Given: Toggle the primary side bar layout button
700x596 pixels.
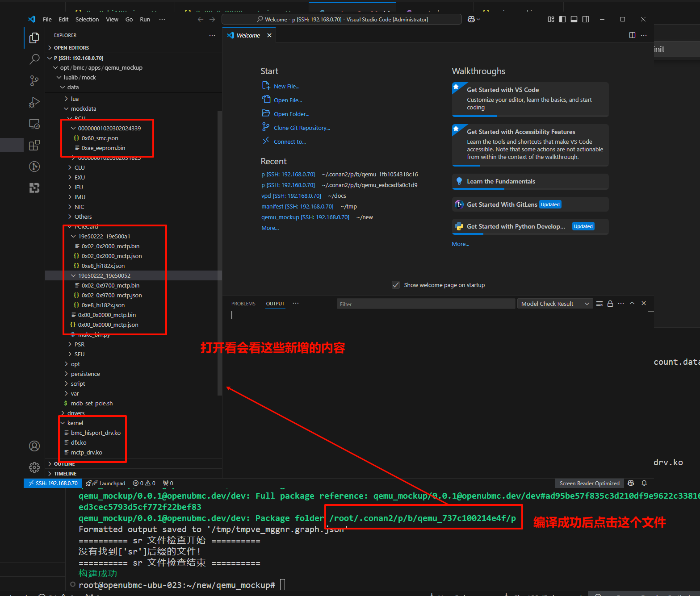Looking at the screenshot, I should click(562, 19).
